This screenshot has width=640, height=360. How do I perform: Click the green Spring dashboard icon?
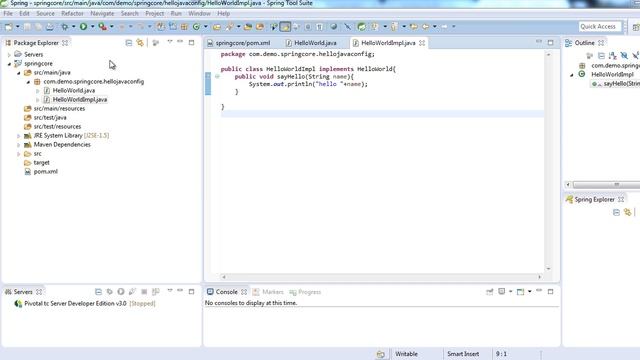pos(361,27)
